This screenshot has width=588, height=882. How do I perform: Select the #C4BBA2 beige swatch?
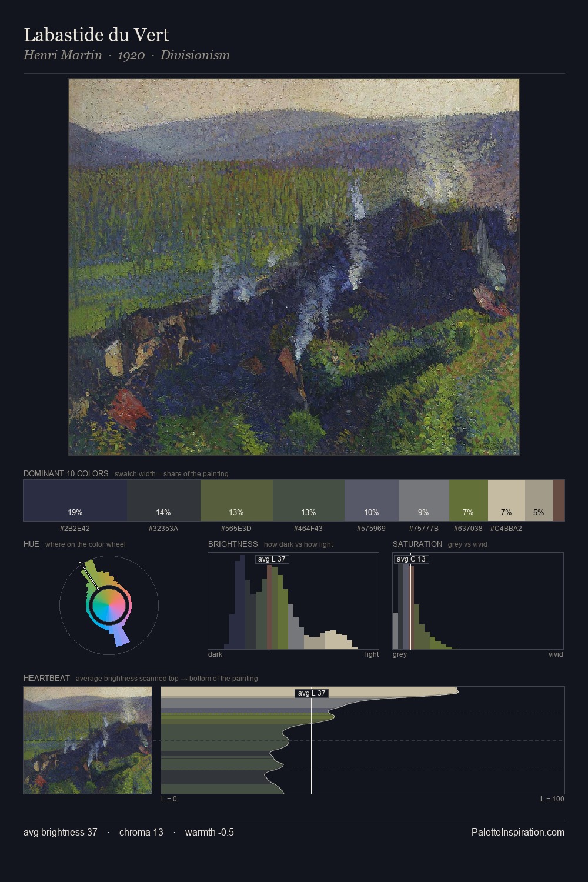[506, 500]
